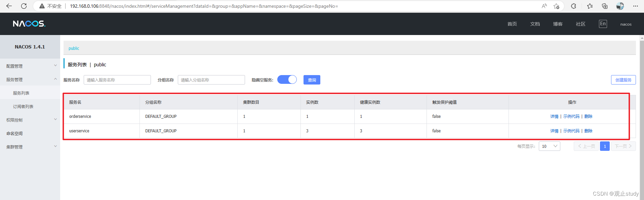Collapse the 服务管理 sidebar section
Image resolution: width=644 pixels, height=200 pixels.
pos(30,79)
